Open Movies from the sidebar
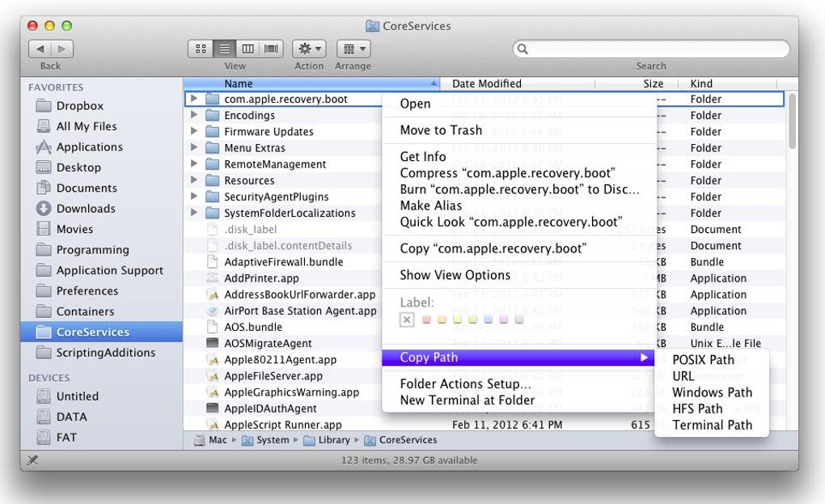 [102, 229]
